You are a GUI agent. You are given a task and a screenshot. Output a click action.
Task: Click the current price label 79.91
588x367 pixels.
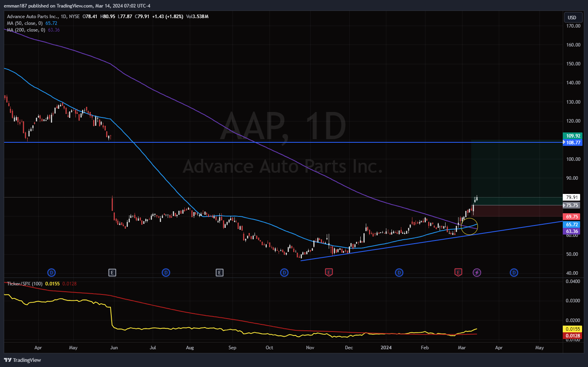click(x=572, y=197)
